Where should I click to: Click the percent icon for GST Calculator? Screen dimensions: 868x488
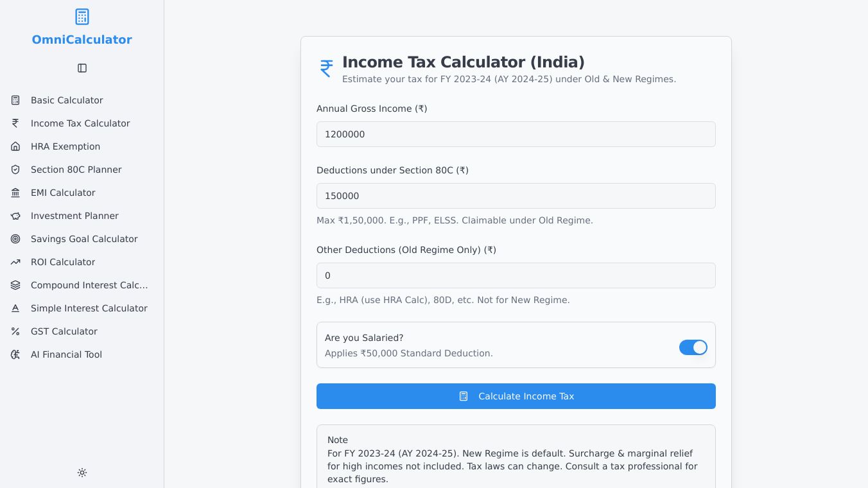(x=15, y=331)
